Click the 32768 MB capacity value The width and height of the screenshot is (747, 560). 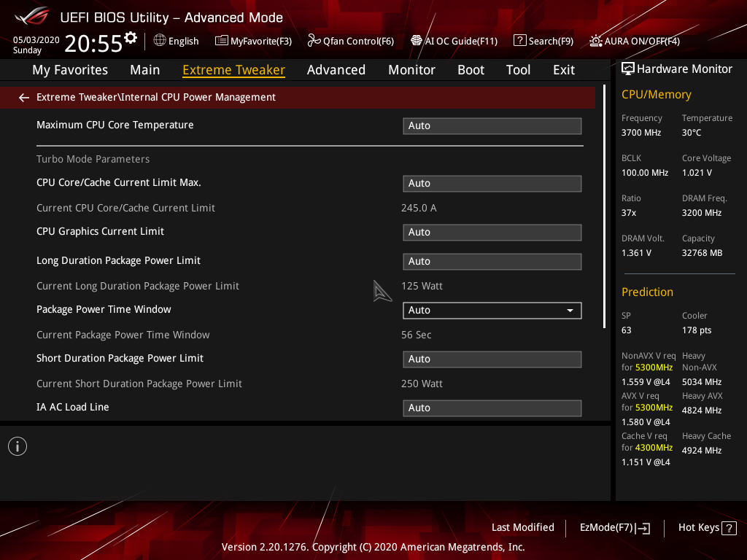[x=703, y=253]
